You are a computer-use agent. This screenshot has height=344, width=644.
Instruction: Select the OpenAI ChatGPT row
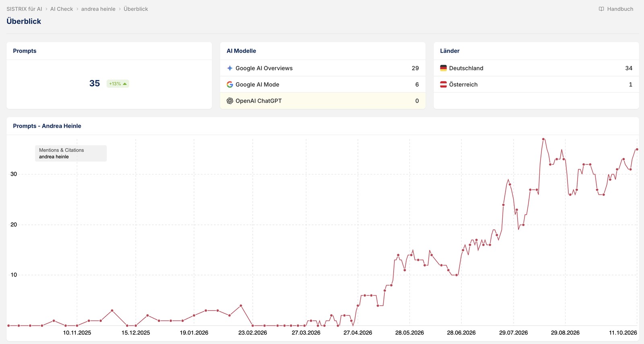pyautogui.click(x=323, y=101)
